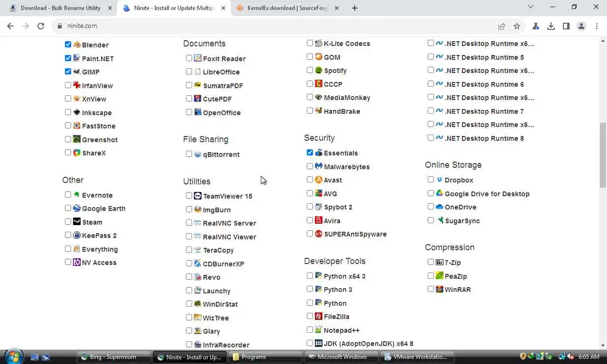Click the Steam icon
Image resolution: width=607 pixels, height=364 pixels.
(x=76, y=222)
